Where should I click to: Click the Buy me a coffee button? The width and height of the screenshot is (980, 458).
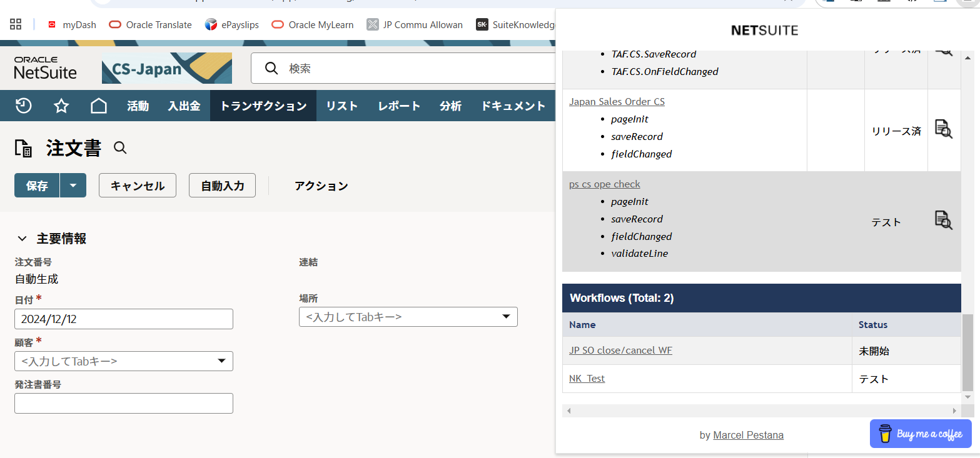pos(921,434)
